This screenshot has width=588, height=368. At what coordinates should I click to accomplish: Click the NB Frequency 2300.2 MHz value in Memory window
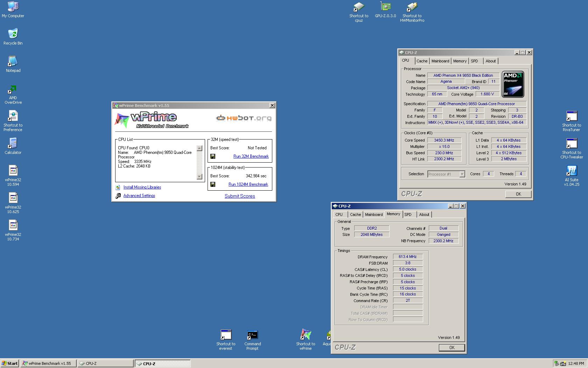(x=443, y=241)
